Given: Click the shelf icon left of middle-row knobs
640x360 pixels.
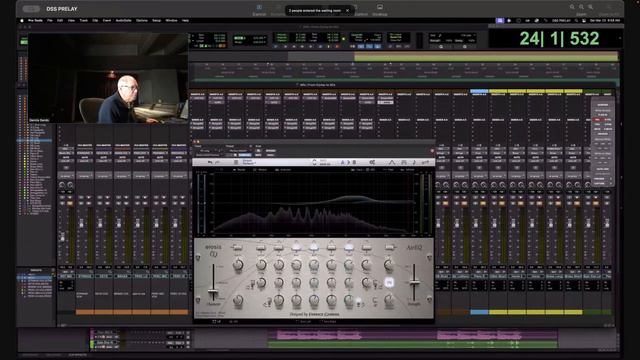Looking at the screenshot, I should (x=252, y=284).
